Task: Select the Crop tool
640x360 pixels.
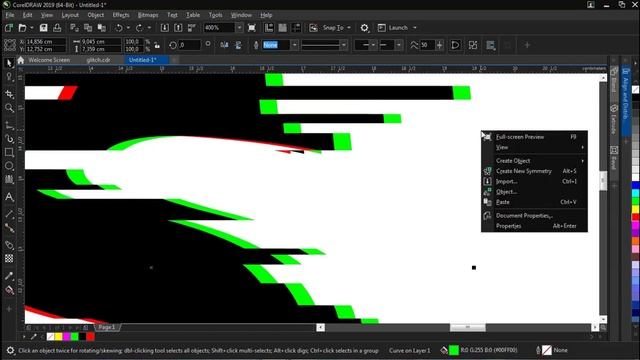Action: [9, 94]
